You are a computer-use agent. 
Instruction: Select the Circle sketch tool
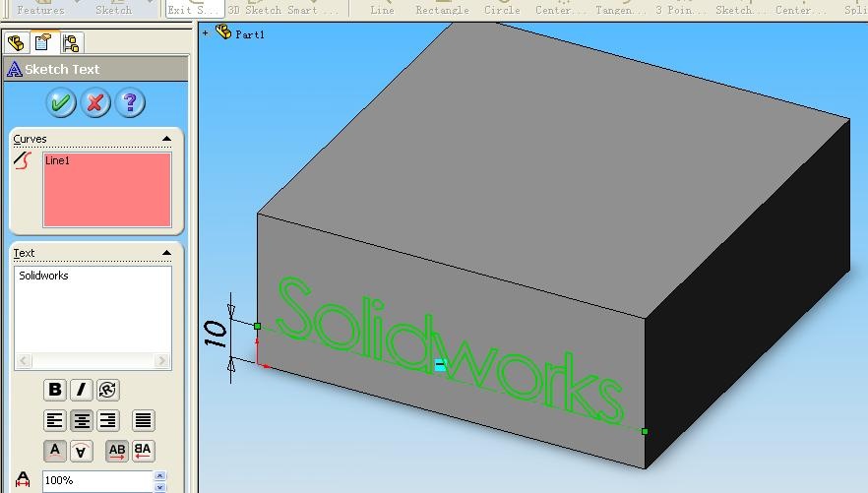(x=502, y=10)
